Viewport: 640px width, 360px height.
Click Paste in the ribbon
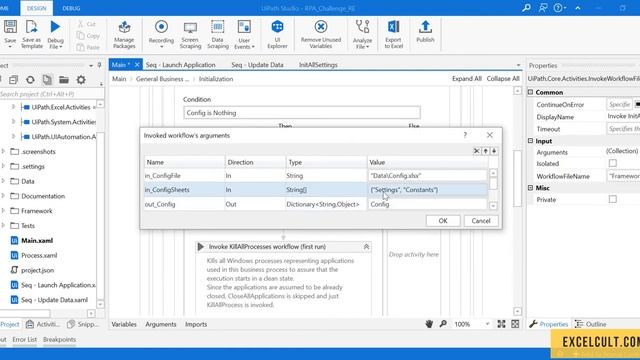pyautogui.click(x=88, y=47)
